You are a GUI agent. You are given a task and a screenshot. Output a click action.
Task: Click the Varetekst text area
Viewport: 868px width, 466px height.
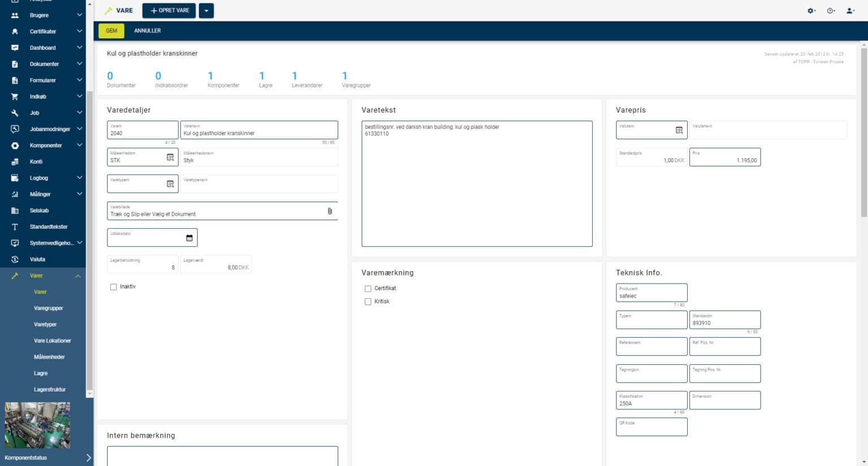coord(477,184)
